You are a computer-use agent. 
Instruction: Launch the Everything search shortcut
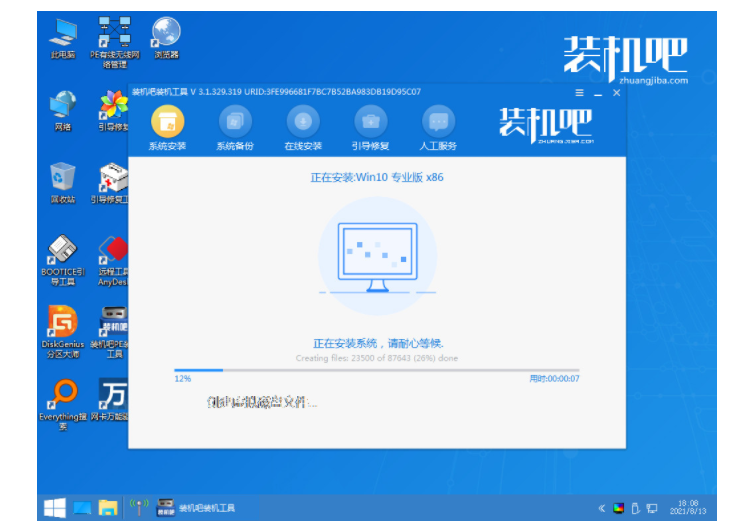63,404
